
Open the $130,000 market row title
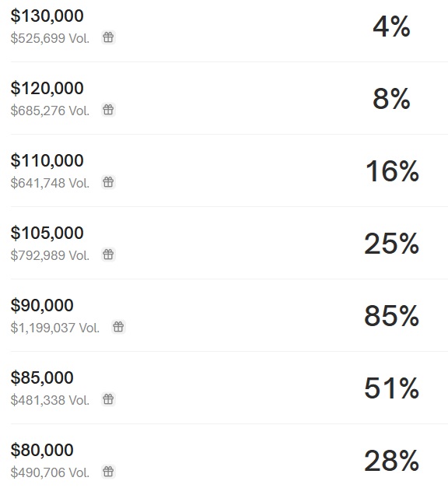[x=47, y=16]
